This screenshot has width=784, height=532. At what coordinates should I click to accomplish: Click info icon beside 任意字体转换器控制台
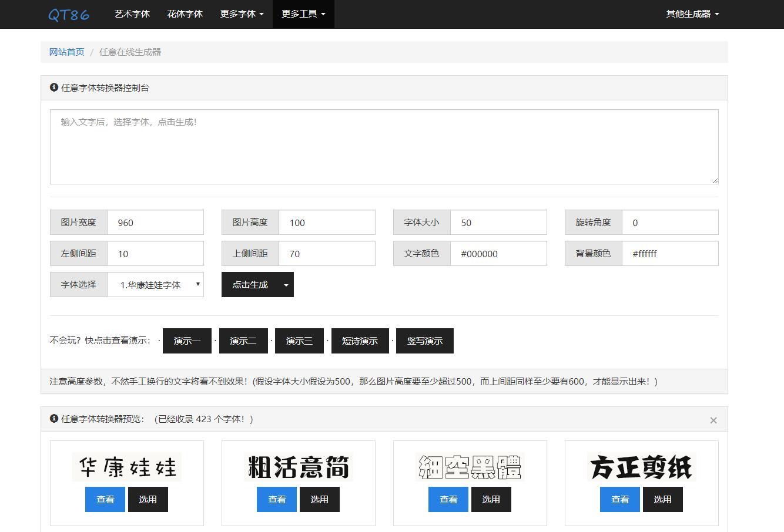click(54, 87)
